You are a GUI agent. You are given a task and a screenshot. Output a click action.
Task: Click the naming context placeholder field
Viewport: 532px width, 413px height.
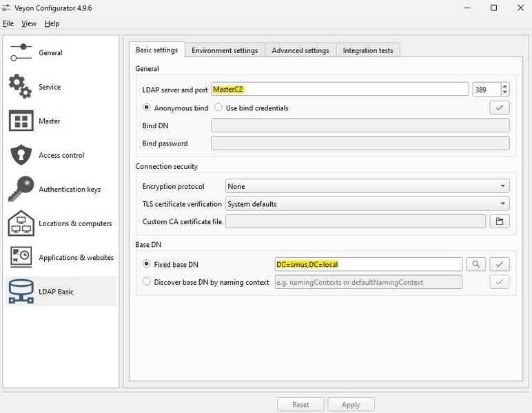[368, 282]
